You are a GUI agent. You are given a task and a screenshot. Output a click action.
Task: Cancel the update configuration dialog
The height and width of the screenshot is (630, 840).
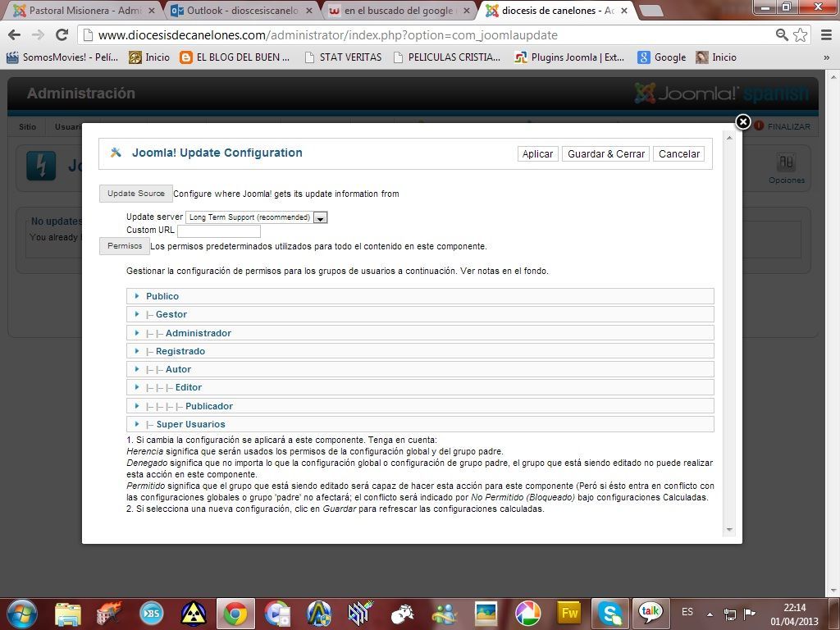point(678,153)
